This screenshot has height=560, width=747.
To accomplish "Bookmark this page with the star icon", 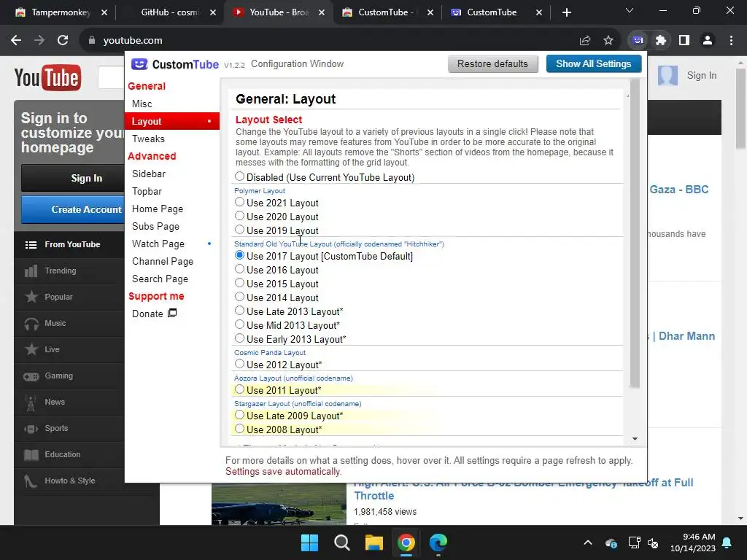I will [608, 41].
